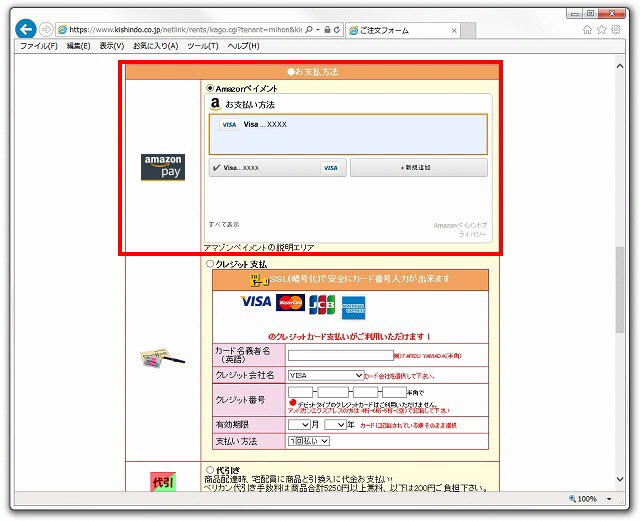Screen dimensions: 640x521
Task: Click the first credit number box
Action: point(300,392)
